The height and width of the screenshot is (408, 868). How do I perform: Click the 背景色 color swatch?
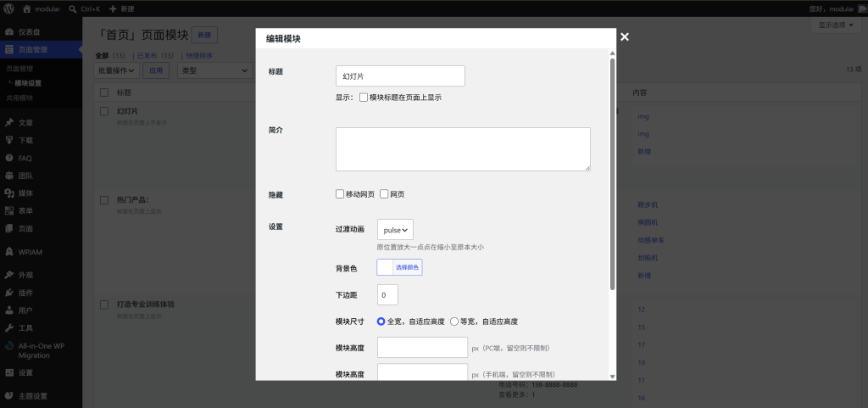point(386,268)
